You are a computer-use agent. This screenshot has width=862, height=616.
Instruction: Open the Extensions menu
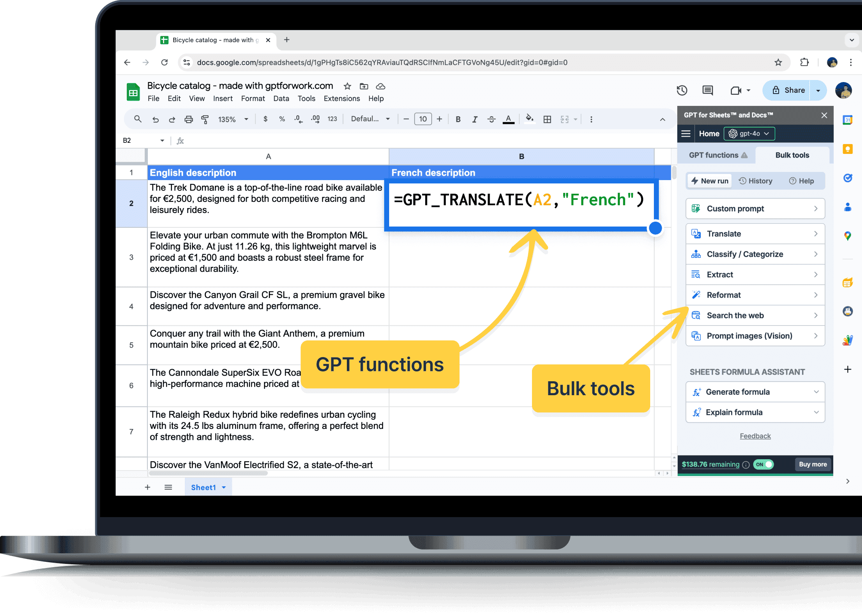tap(342, 98)
